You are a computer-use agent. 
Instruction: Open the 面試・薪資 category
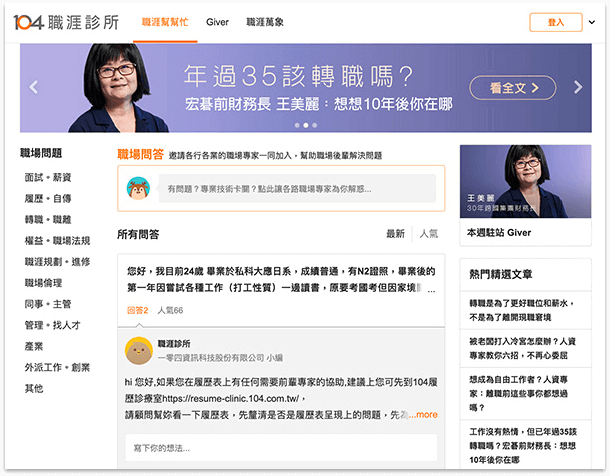[x=48, y=177]
